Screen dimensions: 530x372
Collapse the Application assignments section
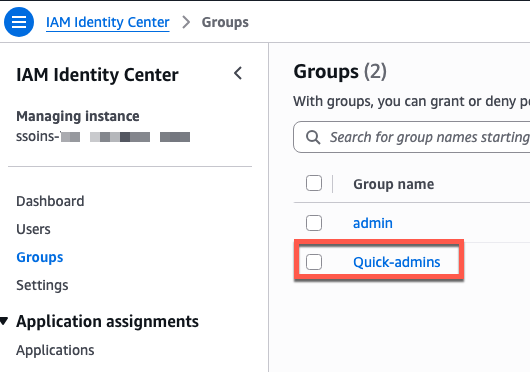pos(4,321)
